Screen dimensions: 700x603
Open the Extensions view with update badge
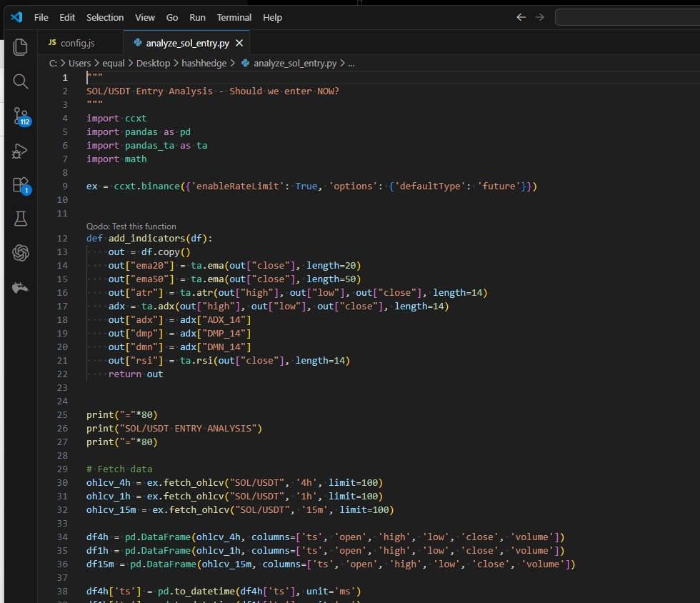tap(21, 185)
